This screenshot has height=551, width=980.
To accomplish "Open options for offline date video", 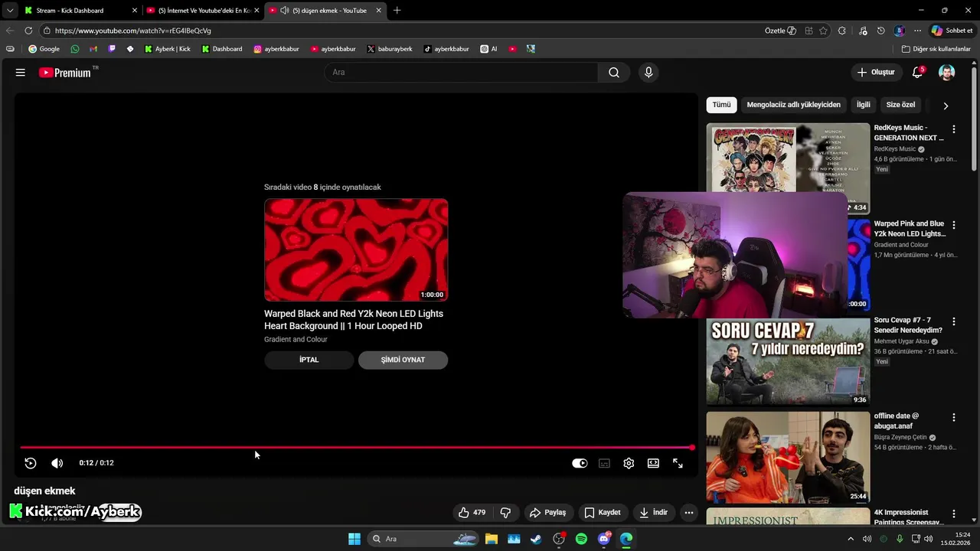I will (953, 417).
